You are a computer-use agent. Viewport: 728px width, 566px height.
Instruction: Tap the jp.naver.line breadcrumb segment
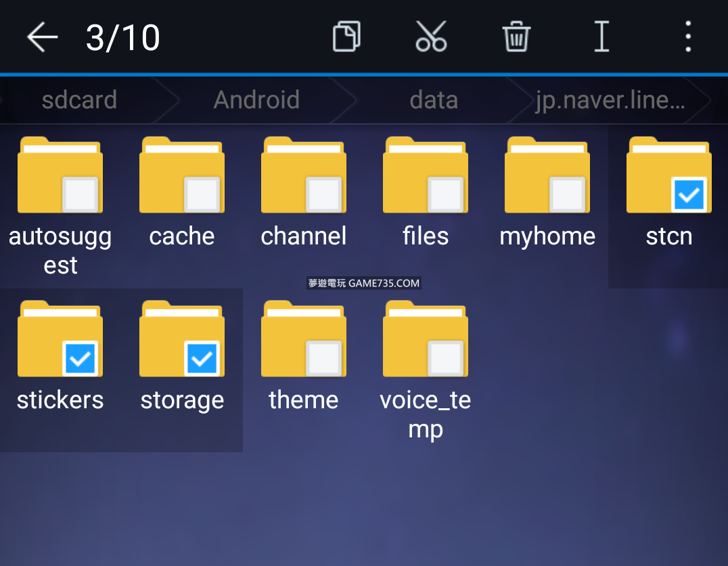610,100
